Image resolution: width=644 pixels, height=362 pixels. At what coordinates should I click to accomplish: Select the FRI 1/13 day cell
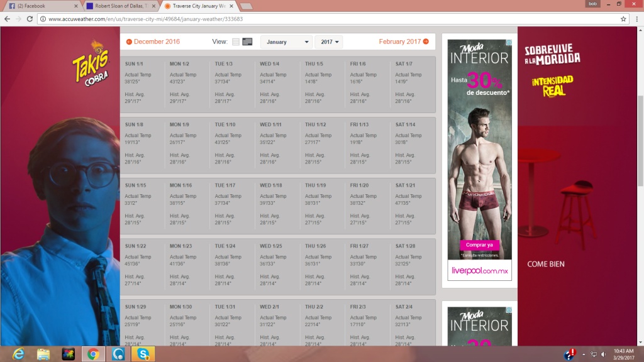coord(367,145)
